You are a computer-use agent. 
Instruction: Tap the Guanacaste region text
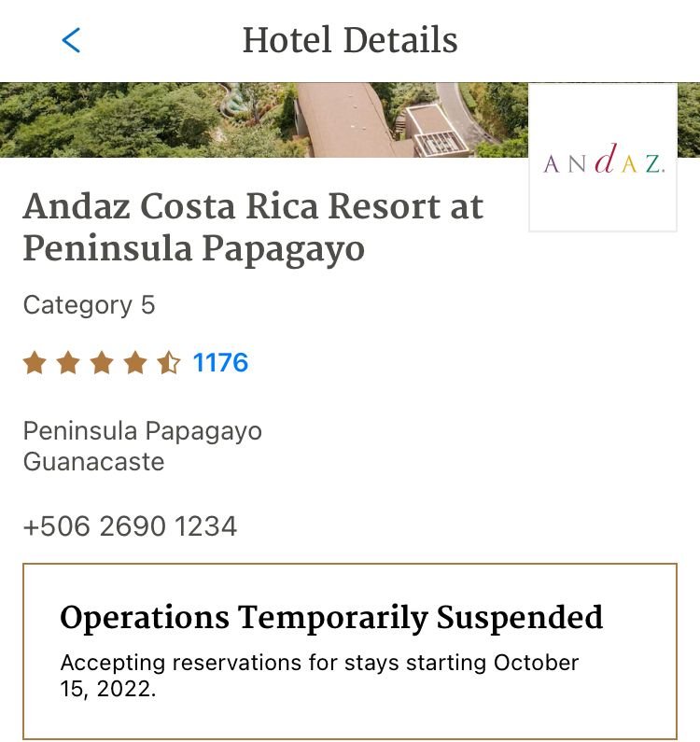(93, 462)
